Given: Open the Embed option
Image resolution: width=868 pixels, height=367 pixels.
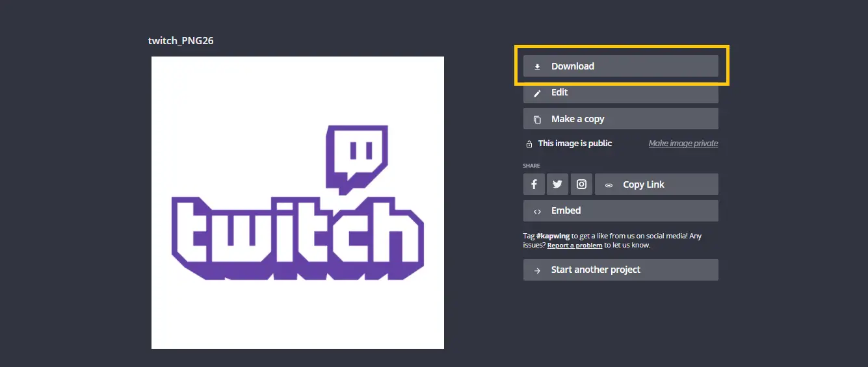Looking at the screenshot, I should point(620,210).
